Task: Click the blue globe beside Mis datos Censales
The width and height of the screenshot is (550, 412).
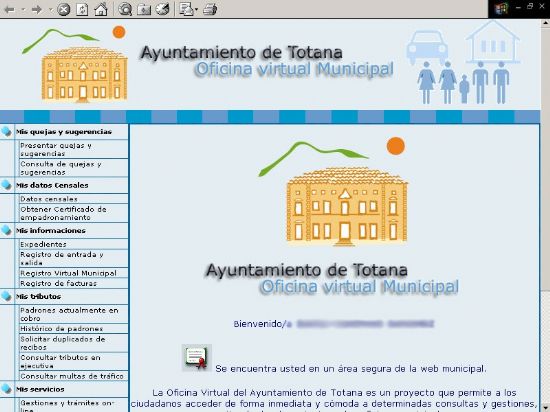Action: [6, 185]
